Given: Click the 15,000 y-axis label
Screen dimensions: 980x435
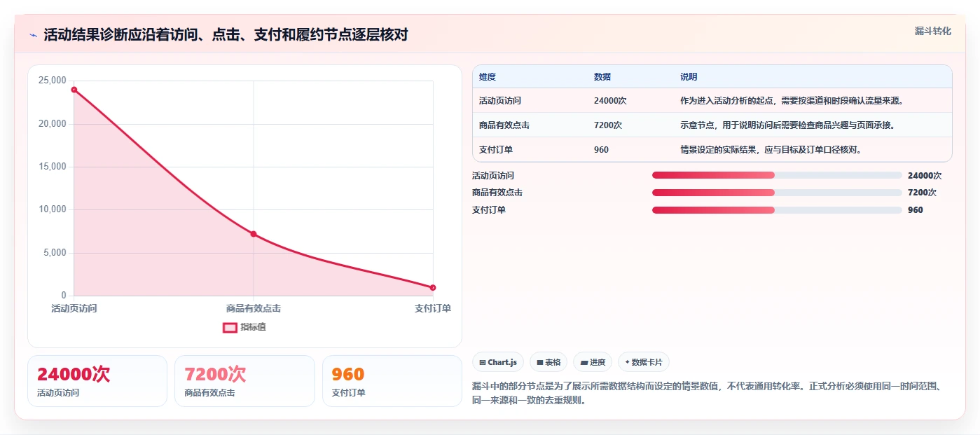Looking at the screenshot, I should click(x=52, y=167).
